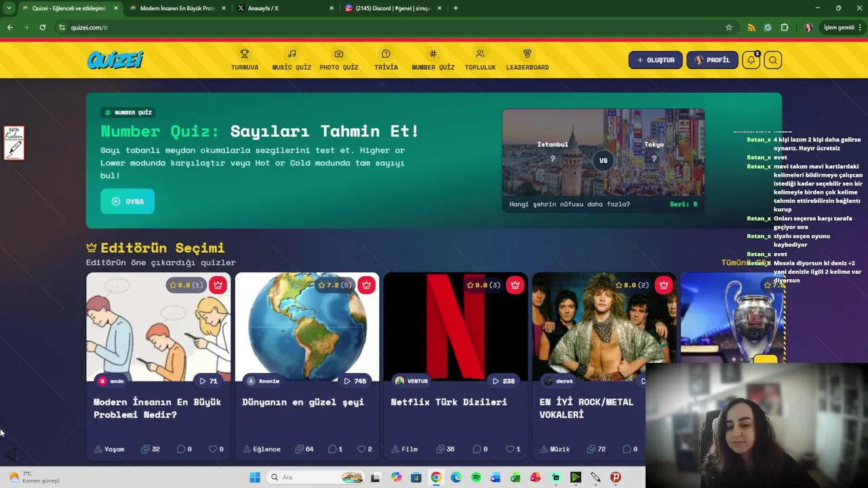Go to the Trivia section
The height and width of the screenshot is (488, 868).
click(x=386, y=60)
